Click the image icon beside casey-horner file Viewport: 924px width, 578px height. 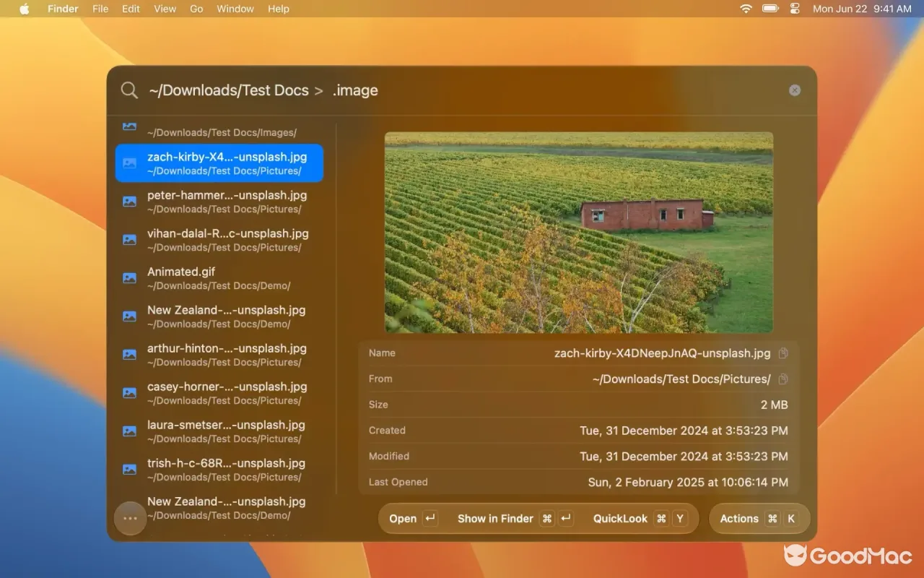pyautogui.click(x=130, y=393)
